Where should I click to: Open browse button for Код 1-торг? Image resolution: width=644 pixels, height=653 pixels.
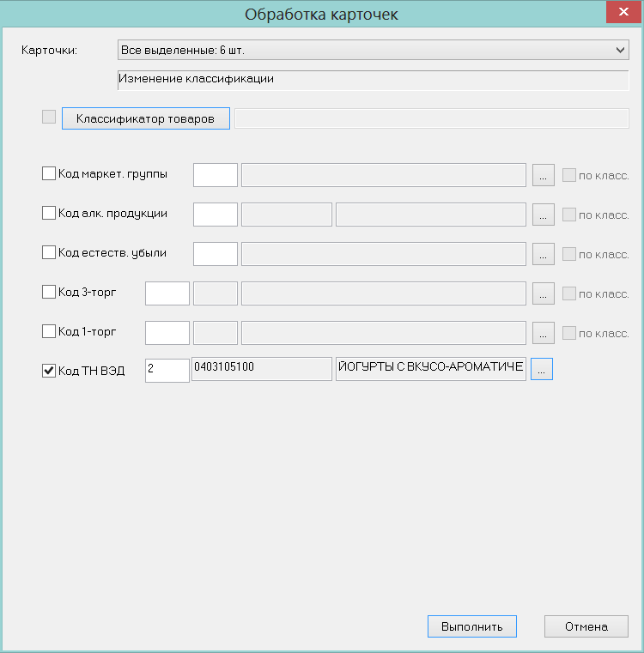(544, 333)
